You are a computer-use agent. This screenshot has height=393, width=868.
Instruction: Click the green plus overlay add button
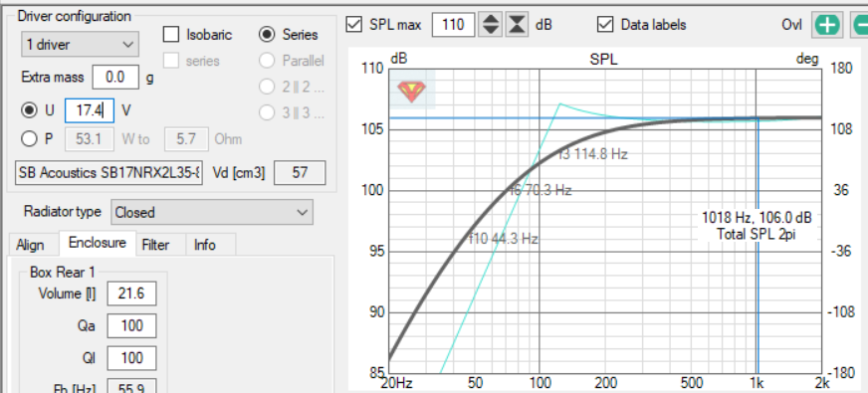(827, 25)
